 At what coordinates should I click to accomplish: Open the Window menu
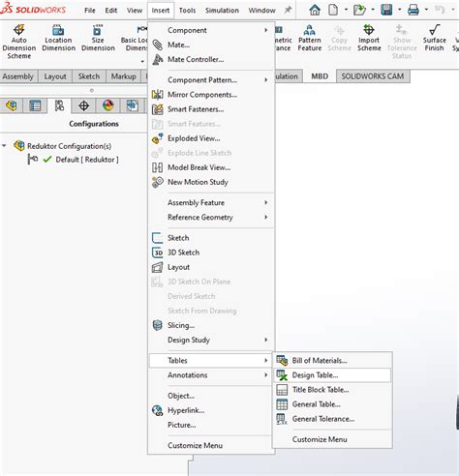point(261,11)
